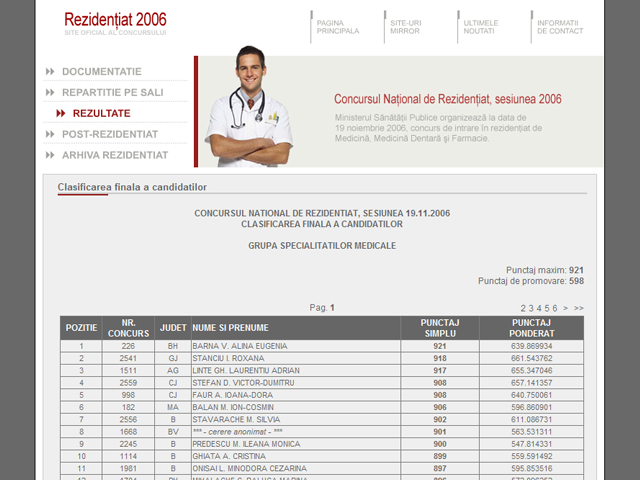The width and height of the screenshot is (640, 480).
Task: Click the double-arrow icon beside DOCUMENTATIE
Action: [50, 72]
